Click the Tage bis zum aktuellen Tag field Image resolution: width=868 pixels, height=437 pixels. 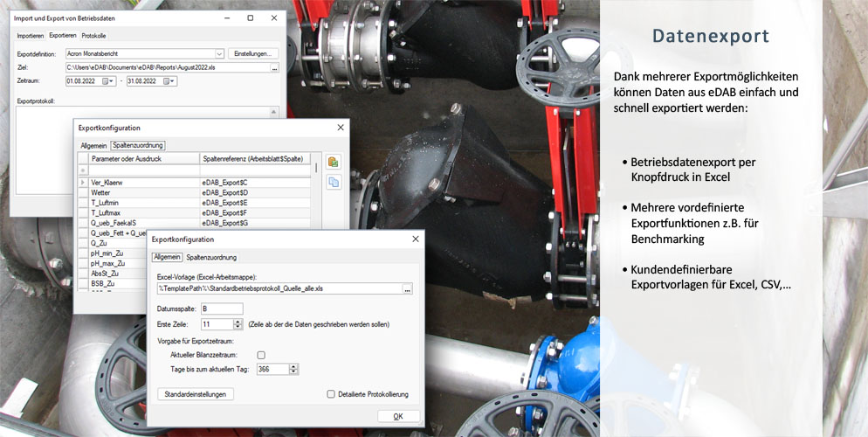[x=273, y=369]
